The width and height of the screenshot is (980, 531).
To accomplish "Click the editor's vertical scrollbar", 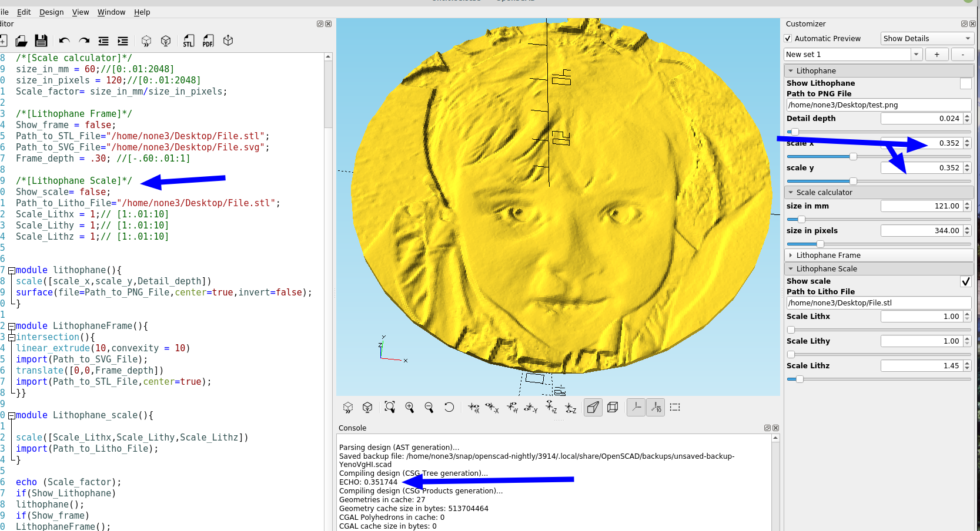I will pyautogui.click(x=328, y=291).
